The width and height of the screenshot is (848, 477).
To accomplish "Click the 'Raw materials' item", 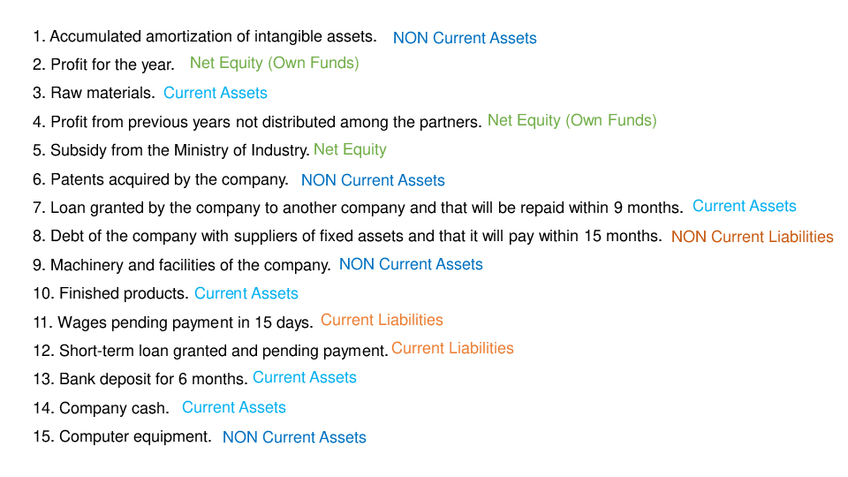I will [x=94, y=93].
